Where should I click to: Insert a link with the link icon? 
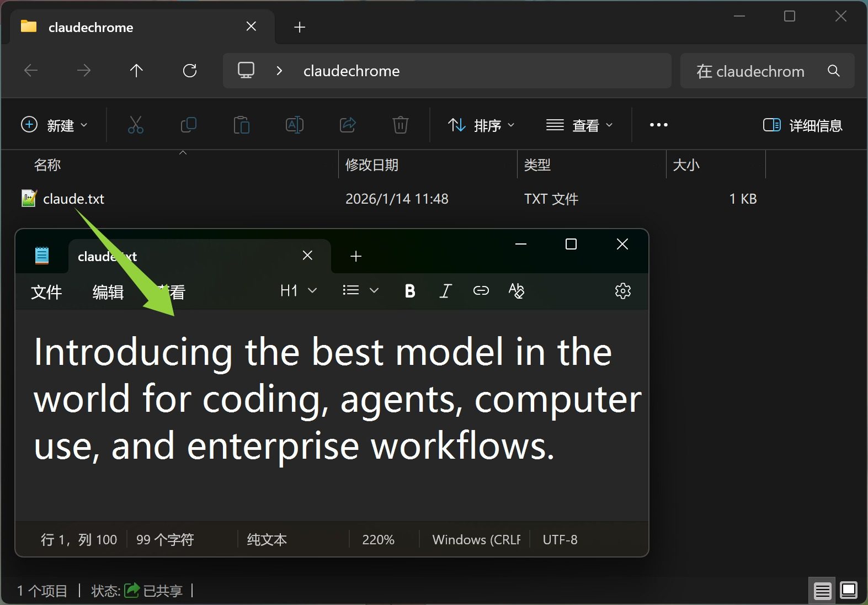pyautogui.click(x=481, y=291)
